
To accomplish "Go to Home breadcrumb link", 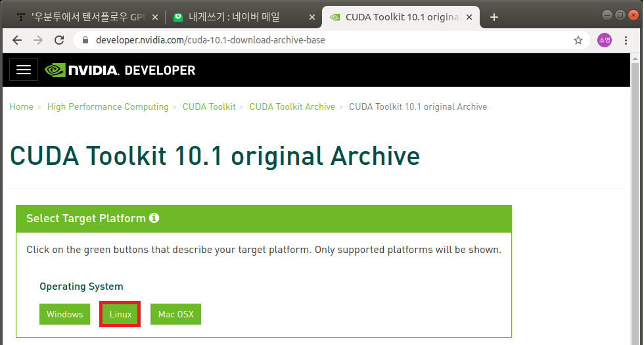I will click(x=21, y=106).
